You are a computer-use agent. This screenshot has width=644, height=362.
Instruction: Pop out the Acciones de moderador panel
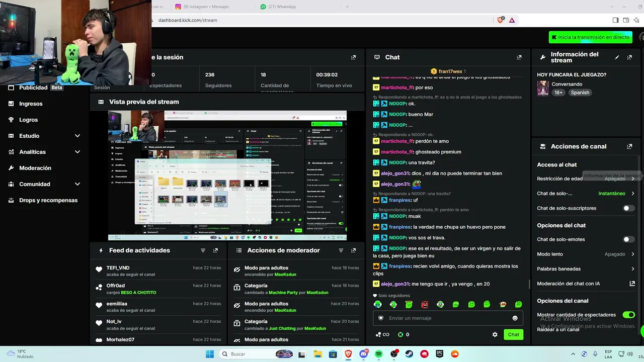point(353,250)
